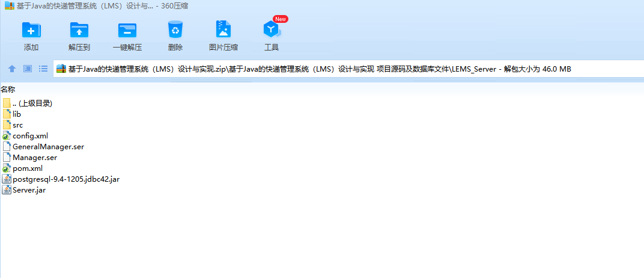Click the 添加 label under the add icon
This screenshot has height=278, width=644.
[31, 48]
